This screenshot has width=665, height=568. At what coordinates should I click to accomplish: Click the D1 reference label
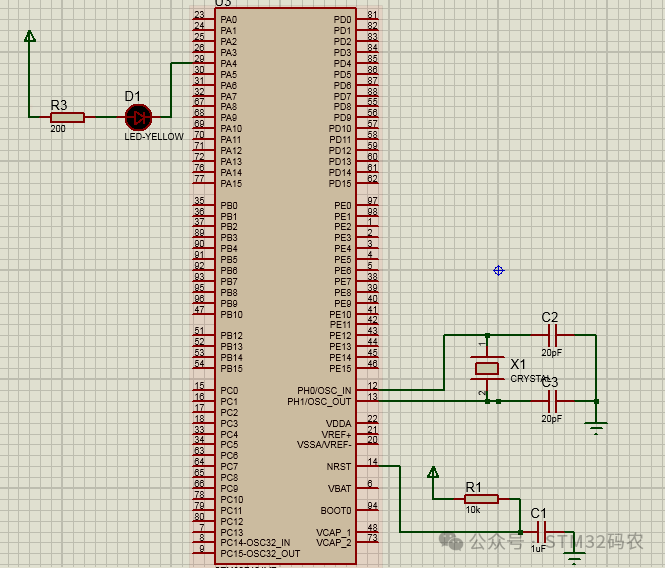pos(132,96)
